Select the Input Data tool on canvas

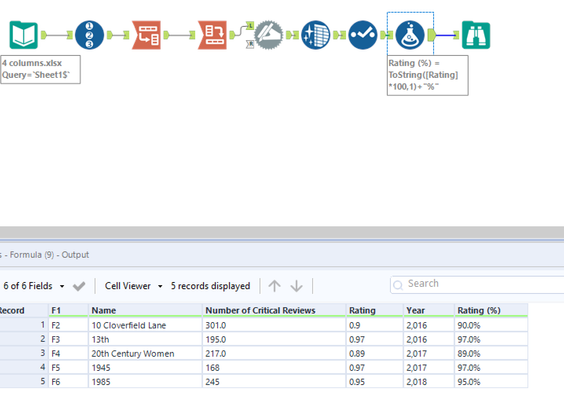(23, 35)
